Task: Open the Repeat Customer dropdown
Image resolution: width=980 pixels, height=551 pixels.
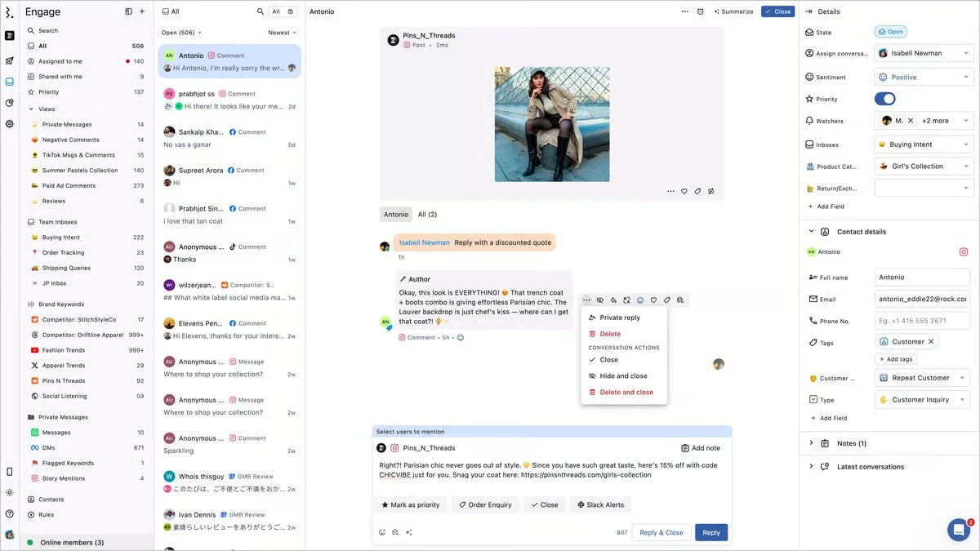Action: [924, 378]
